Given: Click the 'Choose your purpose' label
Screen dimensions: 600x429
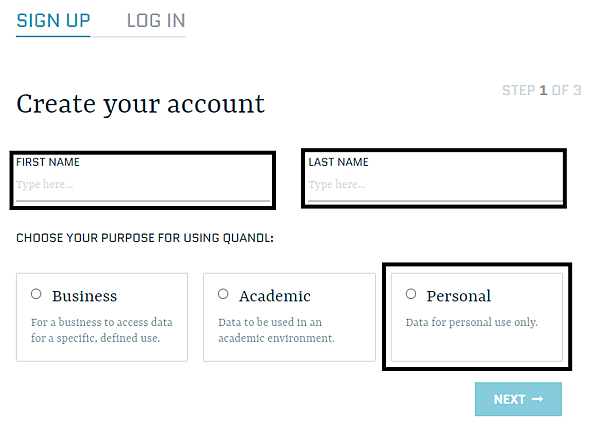Looking at the screenshot, I should click(145, 238).
